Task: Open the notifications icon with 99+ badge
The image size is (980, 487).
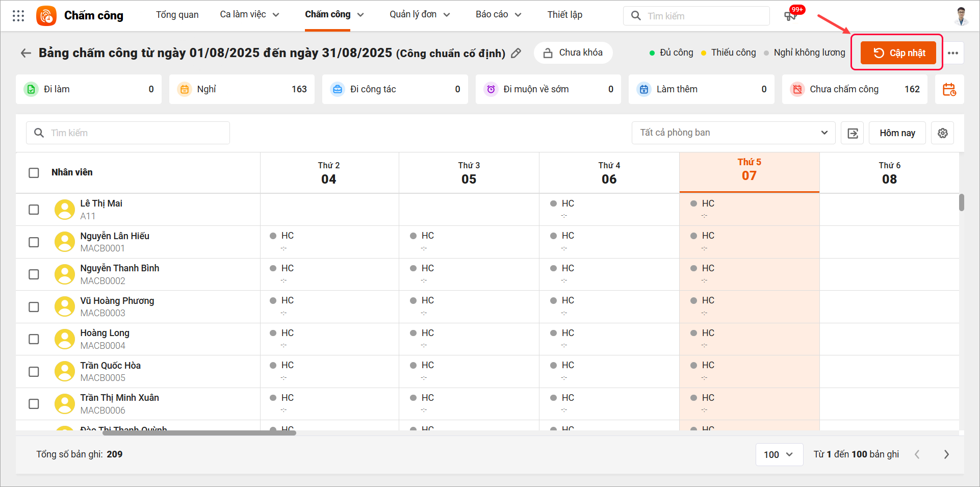Action: tap(791, 15)
